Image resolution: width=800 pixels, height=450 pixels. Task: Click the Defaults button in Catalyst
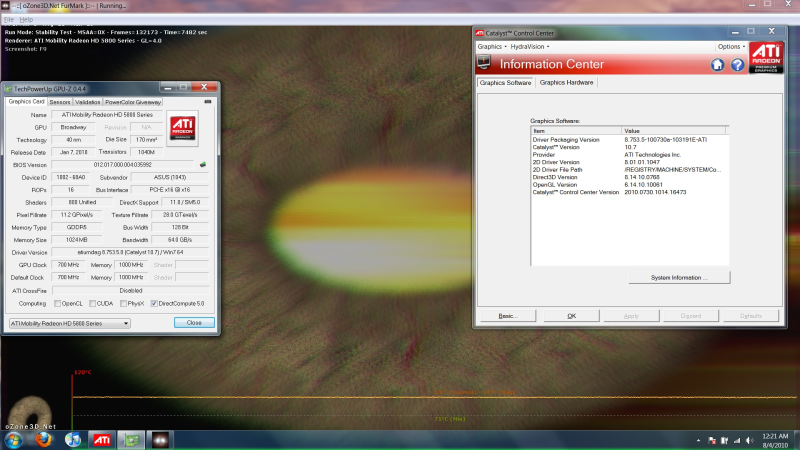click(x=751, y=316)
